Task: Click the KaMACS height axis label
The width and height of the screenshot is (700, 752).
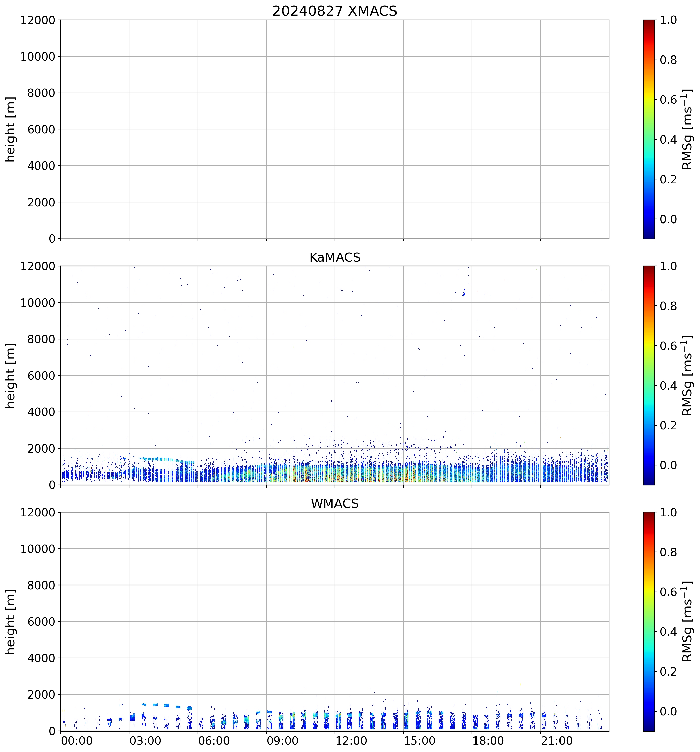Action: (10, 375)
